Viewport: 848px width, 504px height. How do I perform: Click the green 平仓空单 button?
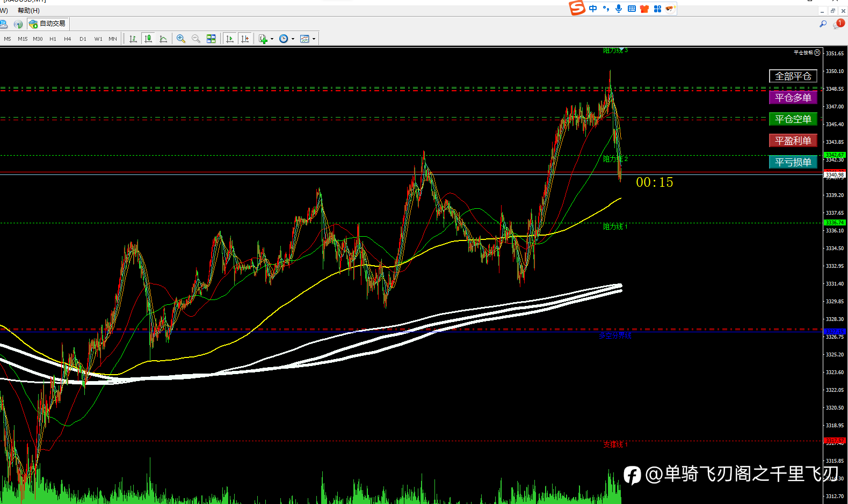tap(793, 119)
